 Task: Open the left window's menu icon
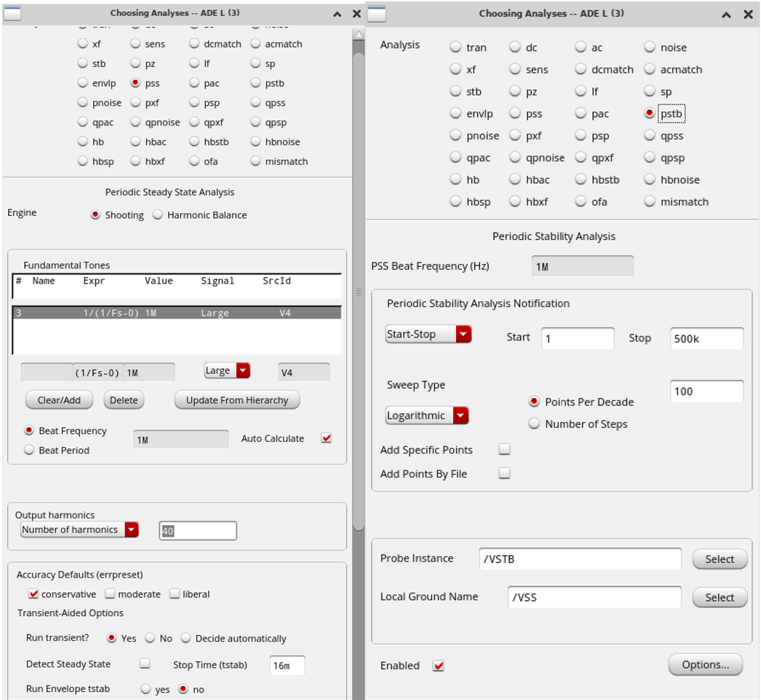12,14
